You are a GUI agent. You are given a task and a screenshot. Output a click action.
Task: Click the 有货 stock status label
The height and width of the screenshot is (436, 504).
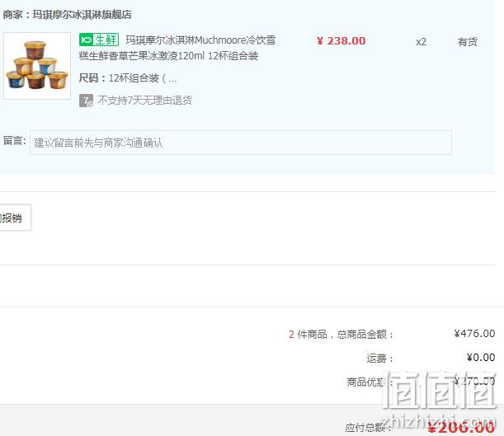468,42
